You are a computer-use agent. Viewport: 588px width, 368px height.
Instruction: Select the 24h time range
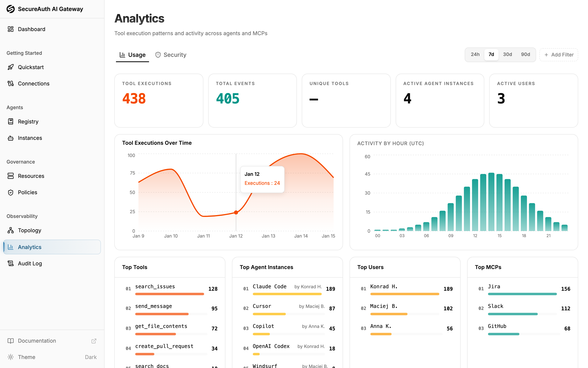pyautogui.click(x=475, y=55)
